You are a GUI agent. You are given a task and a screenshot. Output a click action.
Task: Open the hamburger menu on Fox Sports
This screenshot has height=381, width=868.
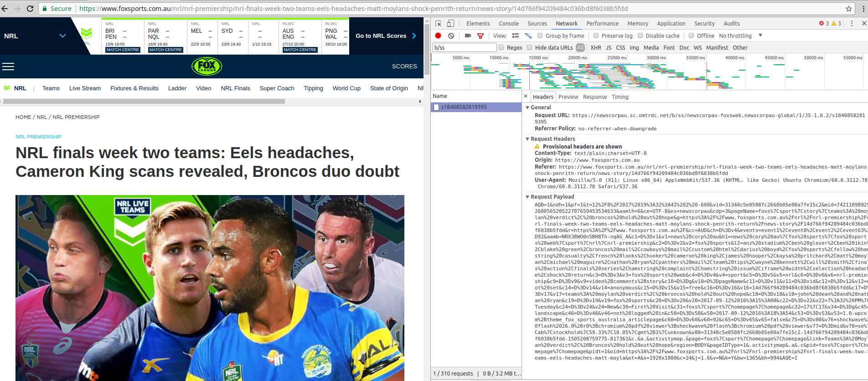(8, 67)
